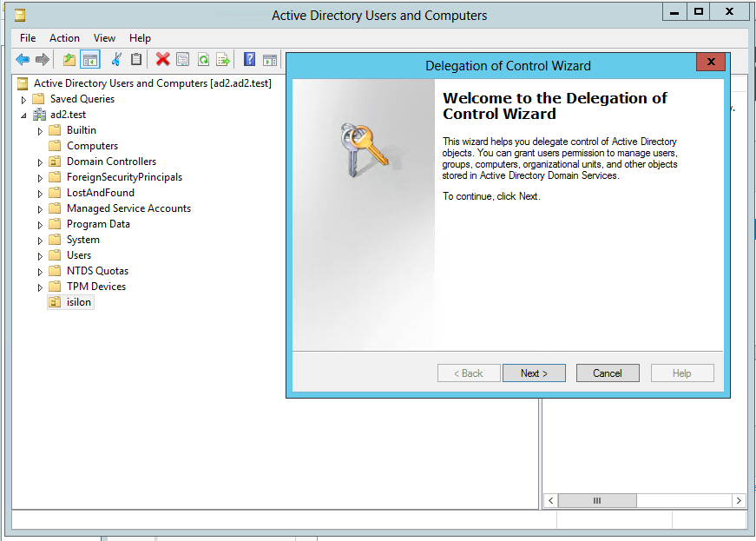This screenshot has height=541, width=756.
Task: Collapse the ad2.test domain node
Action: pos(23,115)
